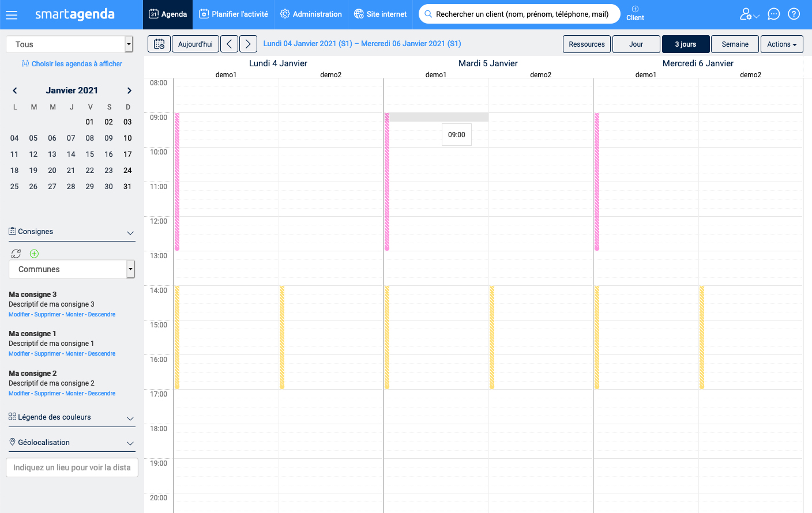This screenshot has width=812, height=513.
Task: Open the user account settings icon
Action: [x=749, y=14]
